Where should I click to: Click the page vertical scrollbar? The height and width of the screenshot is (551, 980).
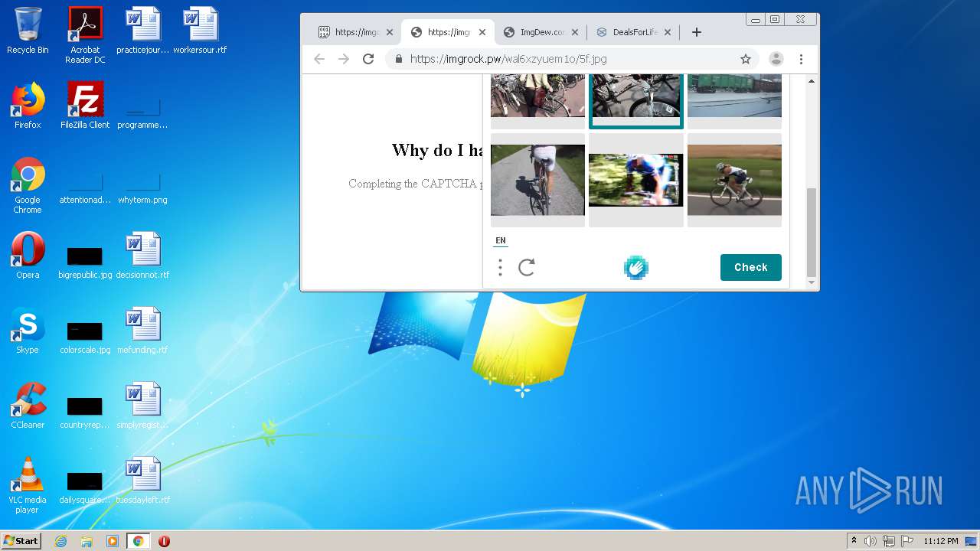[812, 232]
